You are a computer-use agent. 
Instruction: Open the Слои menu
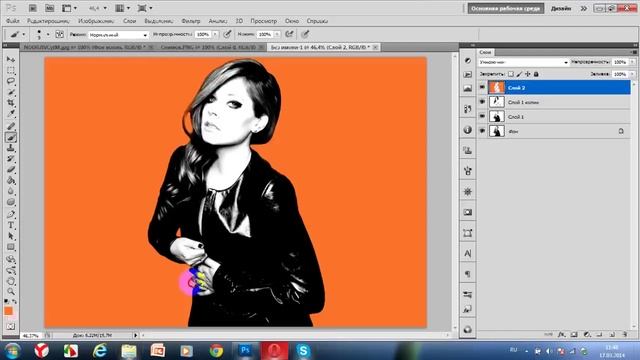click(129, 21)
